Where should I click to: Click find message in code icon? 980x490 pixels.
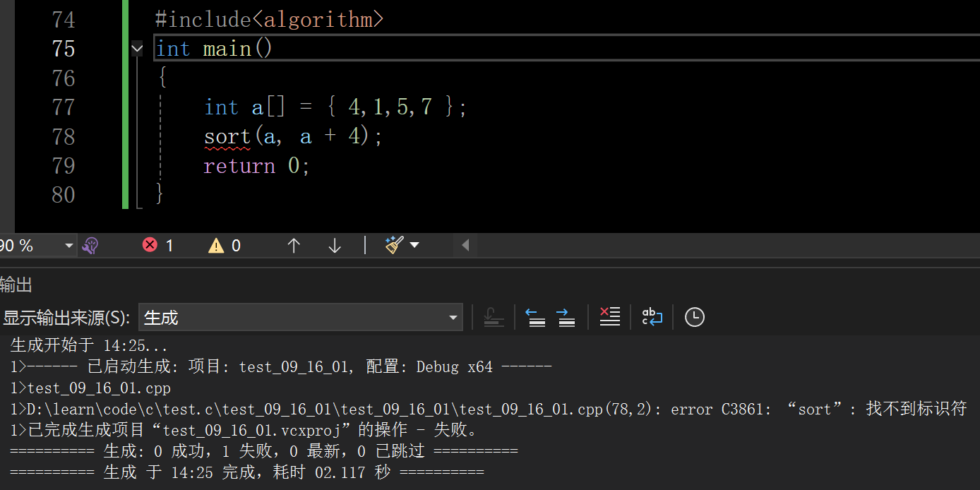[x=494, y=318]
